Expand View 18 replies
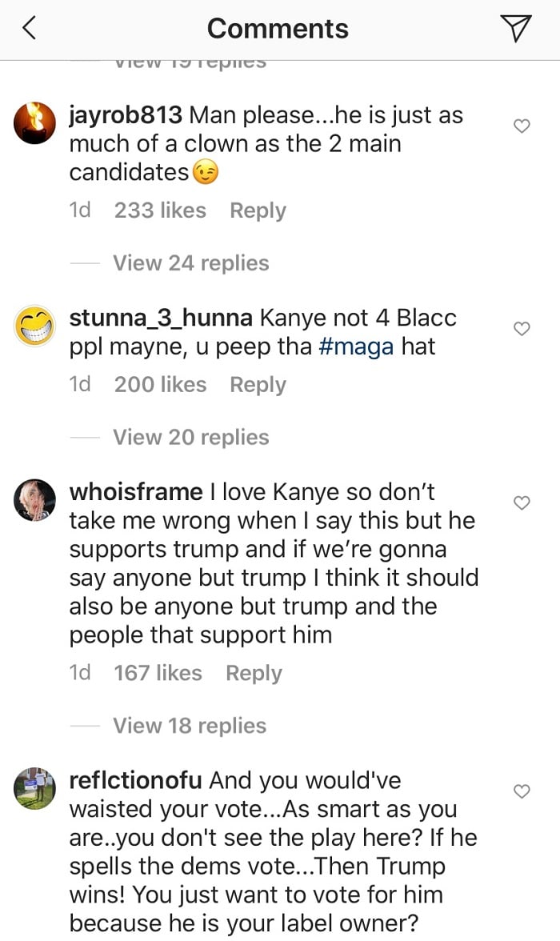 (x=190, y=725)
